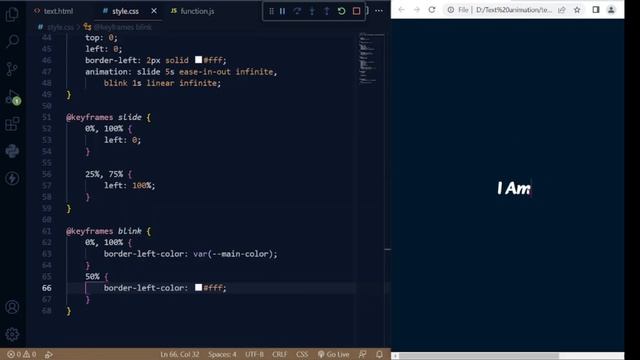Open the Extensions view
This screenshot has height=360, width=640.
pyautogui.click(x=12, y=124)
